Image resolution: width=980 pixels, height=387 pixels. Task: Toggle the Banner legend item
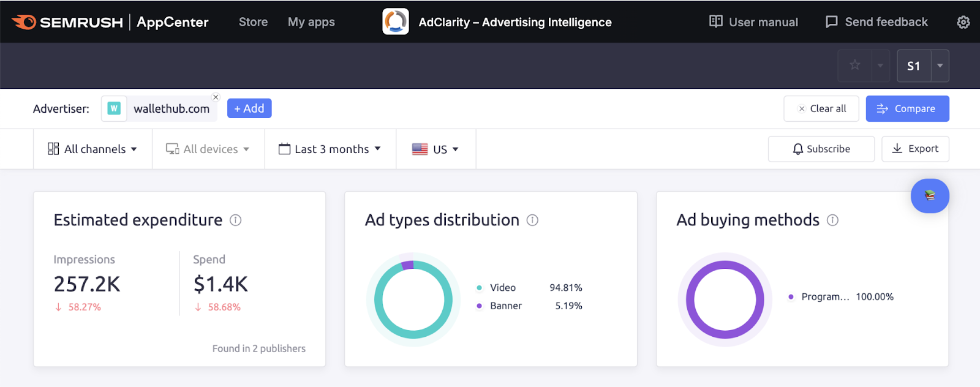[505, 306]
